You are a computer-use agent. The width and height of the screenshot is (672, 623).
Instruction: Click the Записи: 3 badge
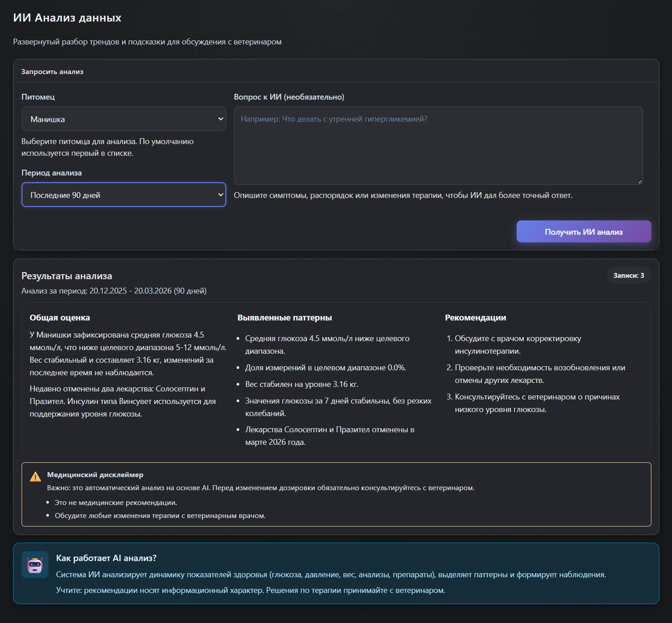(x=628, y=276)
